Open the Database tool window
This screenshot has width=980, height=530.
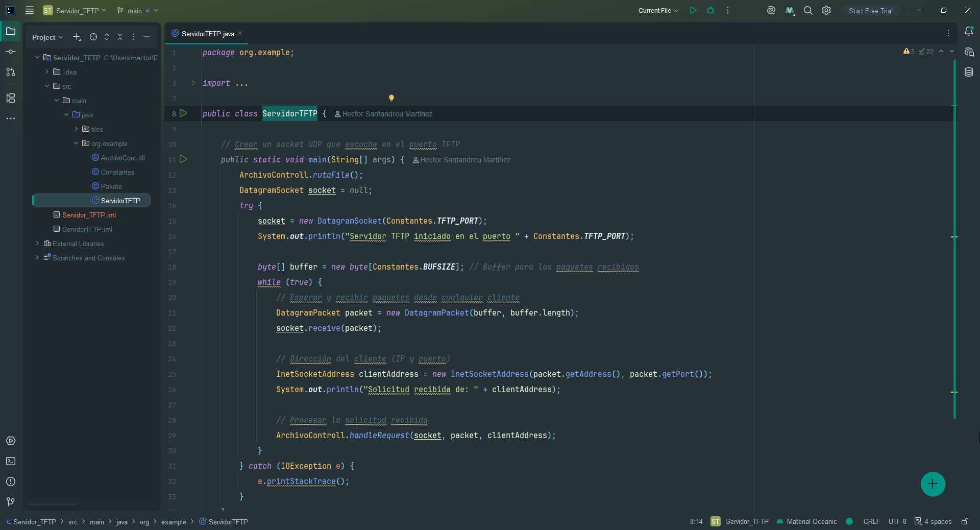969,72
